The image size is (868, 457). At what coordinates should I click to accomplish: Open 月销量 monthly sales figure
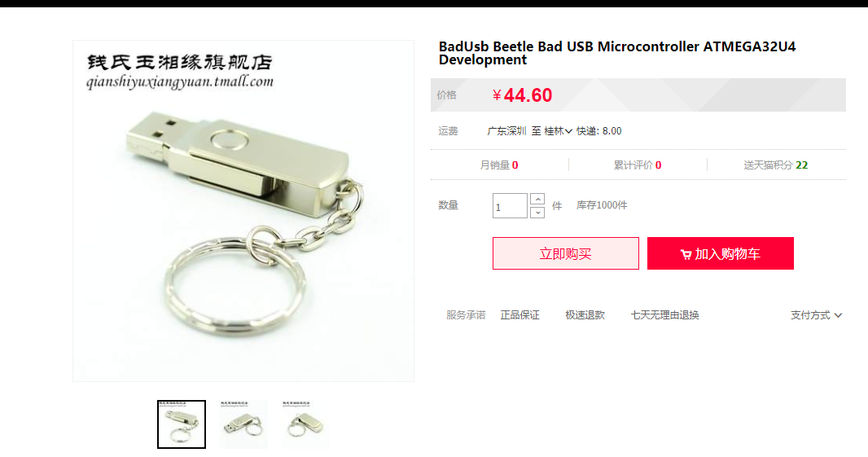tap(499, 165)
